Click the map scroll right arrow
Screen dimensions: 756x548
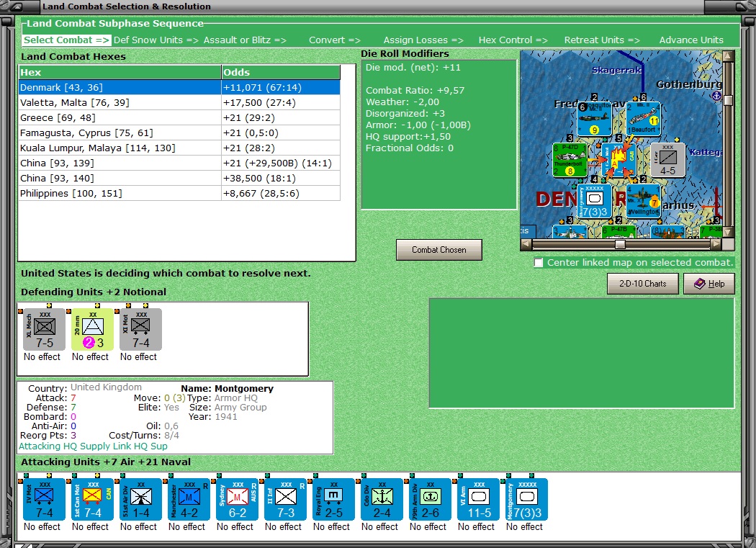click(716, 245)
